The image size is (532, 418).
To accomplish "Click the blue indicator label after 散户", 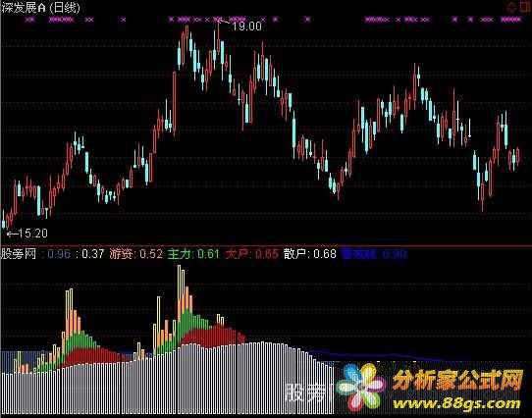I will 374,254.
